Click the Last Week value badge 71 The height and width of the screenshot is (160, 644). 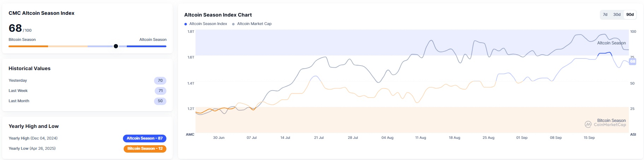click(160, 91)
